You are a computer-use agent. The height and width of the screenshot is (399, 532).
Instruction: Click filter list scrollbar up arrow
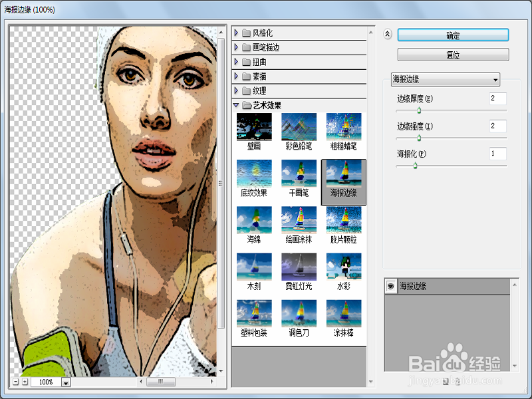[371, 33]
